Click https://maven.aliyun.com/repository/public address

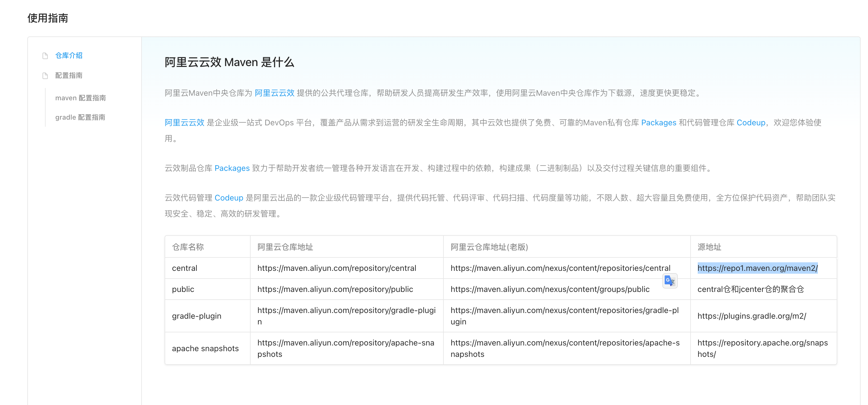point(335,289)
